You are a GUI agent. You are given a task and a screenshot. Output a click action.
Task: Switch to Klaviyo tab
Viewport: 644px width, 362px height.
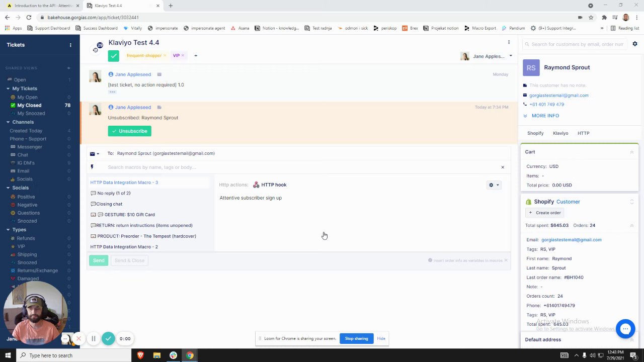[560, 133]
